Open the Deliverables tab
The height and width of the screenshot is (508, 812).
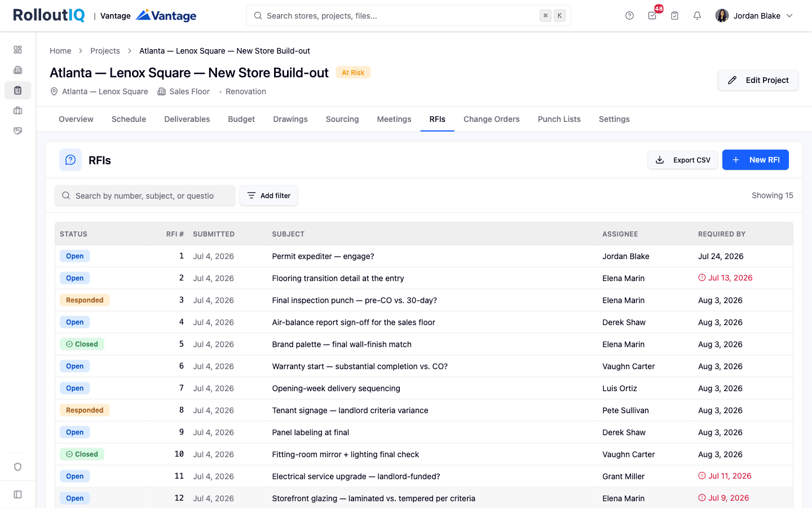tap(187, 119)
